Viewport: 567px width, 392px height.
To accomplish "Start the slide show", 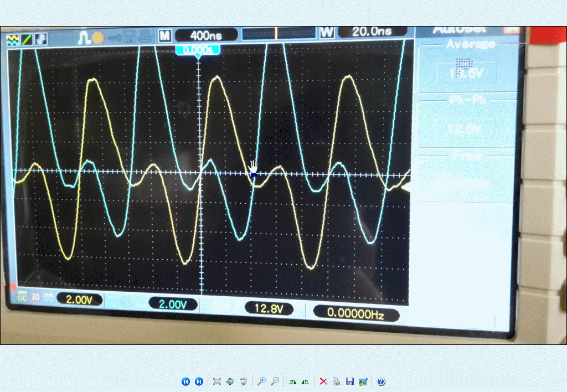I will pyautogui.click(x=243, y=381).
